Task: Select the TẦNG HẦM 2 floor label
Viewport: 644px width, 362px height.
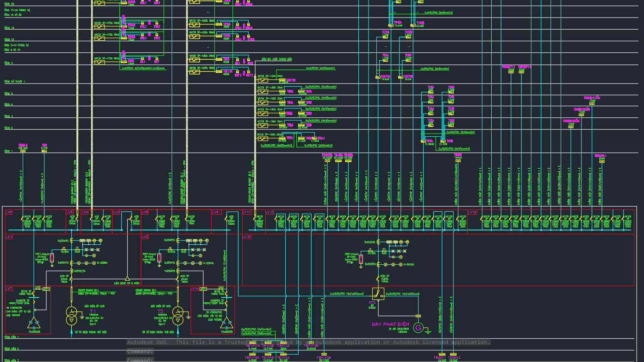Action: click(11, 348)
